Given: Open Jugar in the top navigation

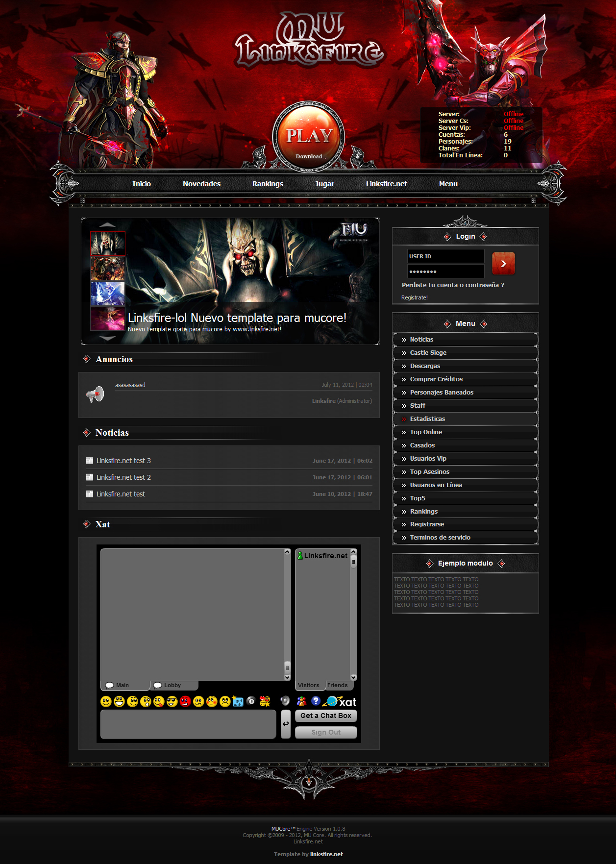Looking at the screenshot, I should [324, 184].
